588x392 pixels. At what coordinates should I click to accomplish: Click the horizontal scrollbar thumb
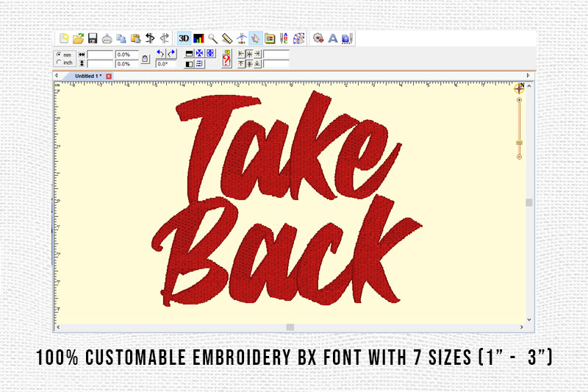290,327
